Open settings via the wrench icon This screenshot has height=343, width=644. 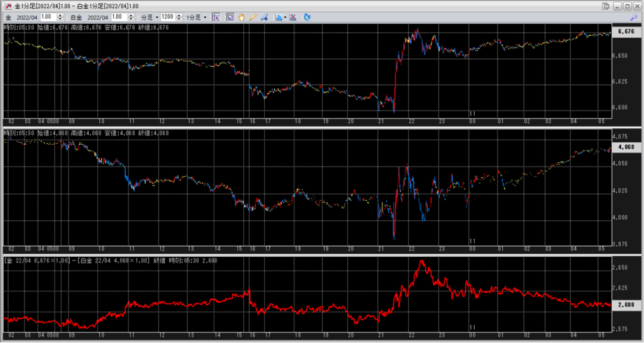633,17
